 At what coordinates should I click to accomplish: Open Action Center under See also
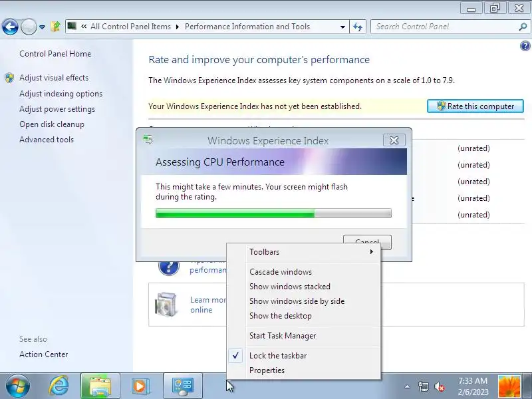point(43,354)
